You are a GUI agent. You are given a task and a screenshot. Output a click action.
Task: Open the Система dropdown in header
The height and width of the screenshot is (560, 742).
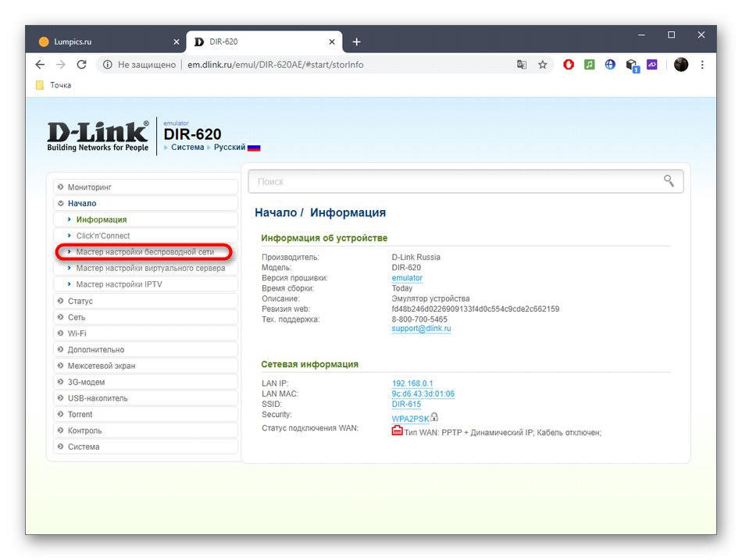pos(187,147)
